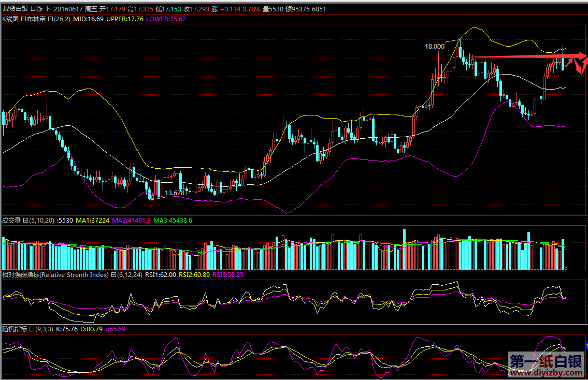The width and height of the screenshot is (588, 380).
Task: Click the MA3:45433.6 volume average label
Action: (x=173, y=220)
